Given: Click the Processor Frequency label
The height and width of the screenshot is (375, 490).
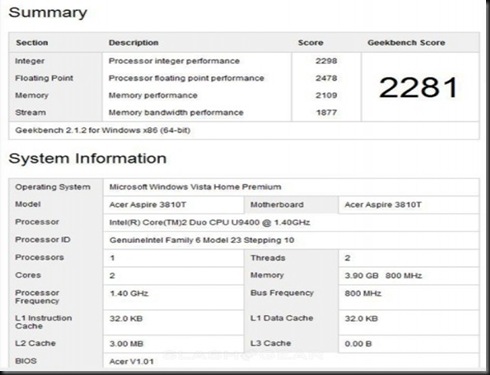Looking at the screenshot, I should pos(37,297).
